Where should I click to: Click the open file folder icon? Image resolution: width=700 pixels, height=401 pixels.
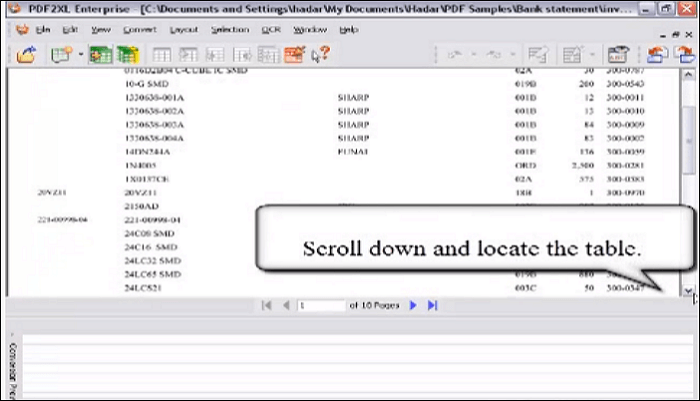click(27, 56)
